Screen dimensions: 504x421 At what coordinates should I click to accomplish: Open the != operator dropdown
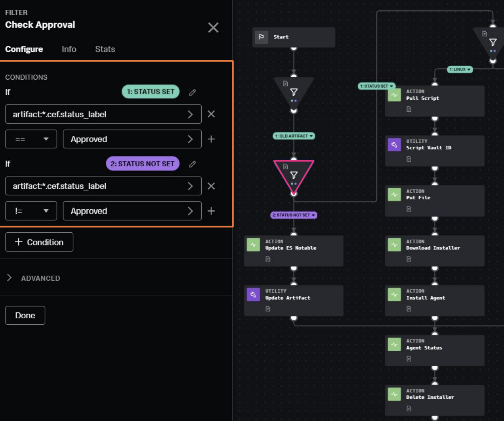click(31, 211)
